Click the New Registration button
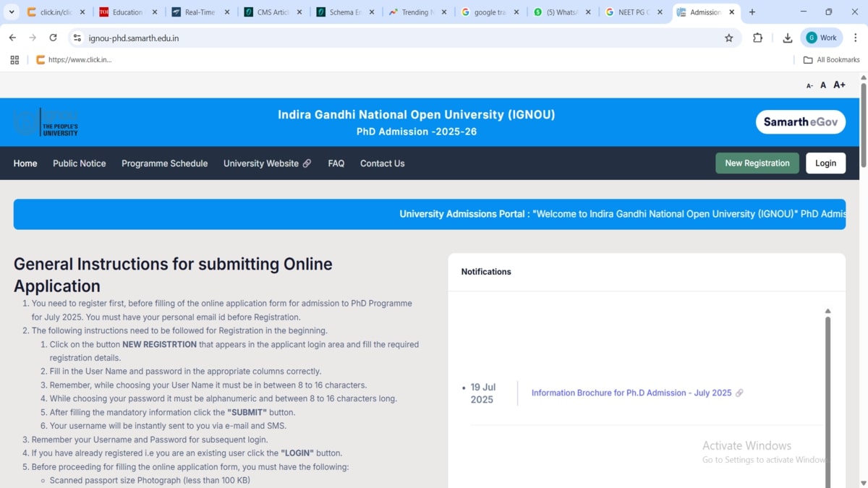This screenshot has height=488, width=868. click(x=757, y=163)
